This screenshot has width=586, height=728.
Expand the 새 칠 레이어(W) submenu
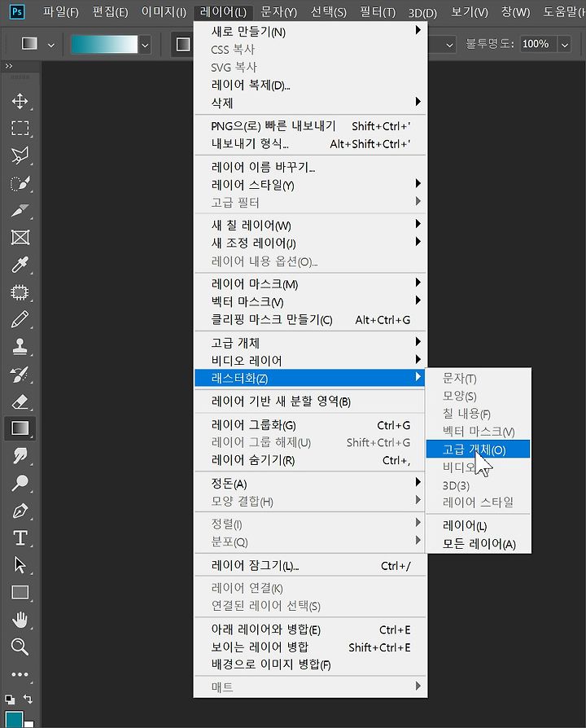click(310, 226)
